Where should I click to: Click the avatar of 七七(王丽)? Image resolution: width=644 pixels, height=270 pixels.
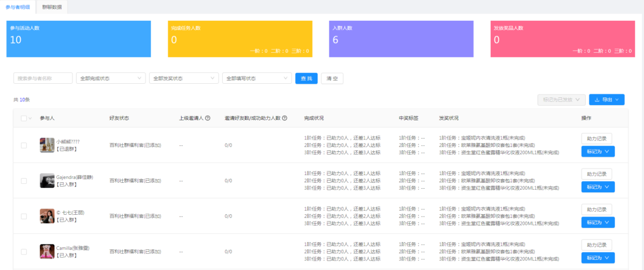[47, 216]
